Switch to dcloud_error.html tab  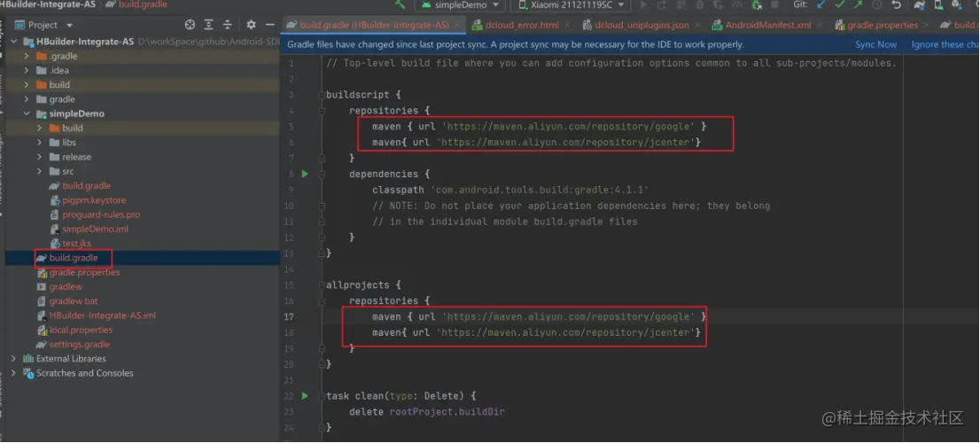coord(522,26)
